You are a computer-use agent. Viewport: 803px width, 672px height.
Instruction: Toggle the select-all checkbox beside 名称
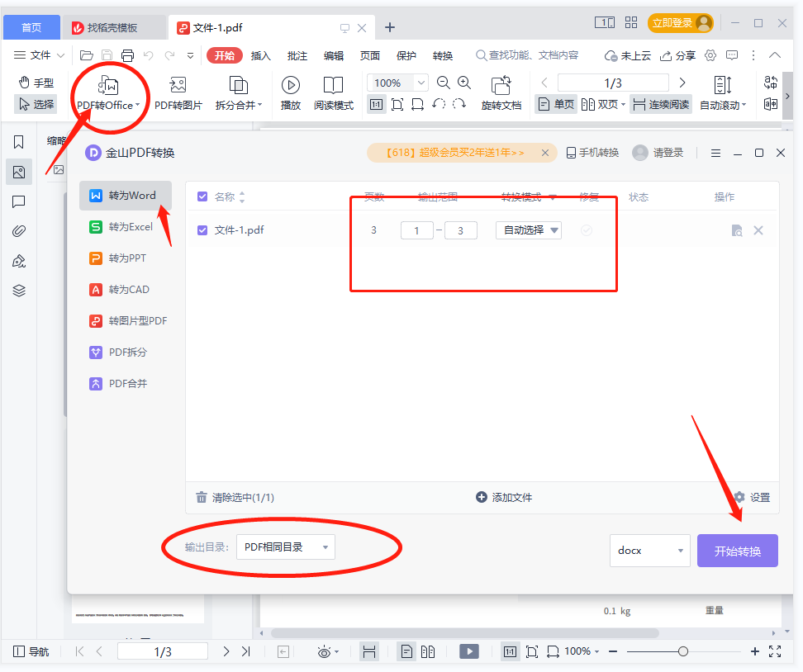[x=202, y=196]
